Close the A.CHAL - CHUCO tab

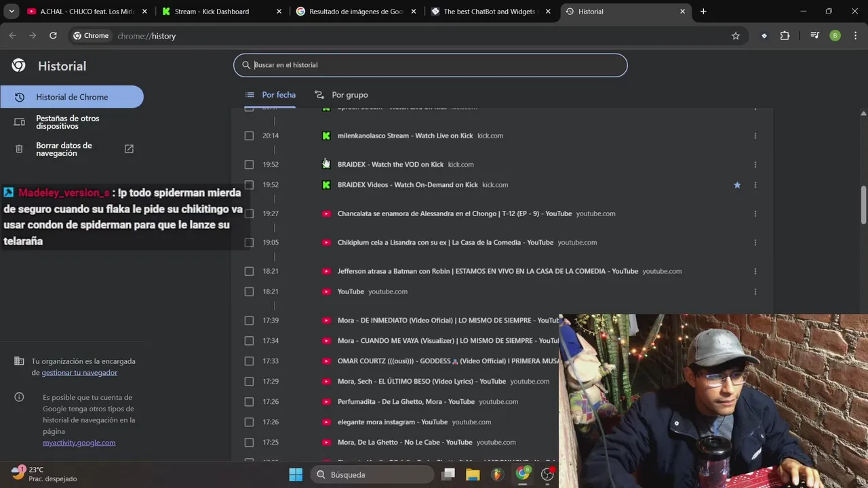pos(144,12)
